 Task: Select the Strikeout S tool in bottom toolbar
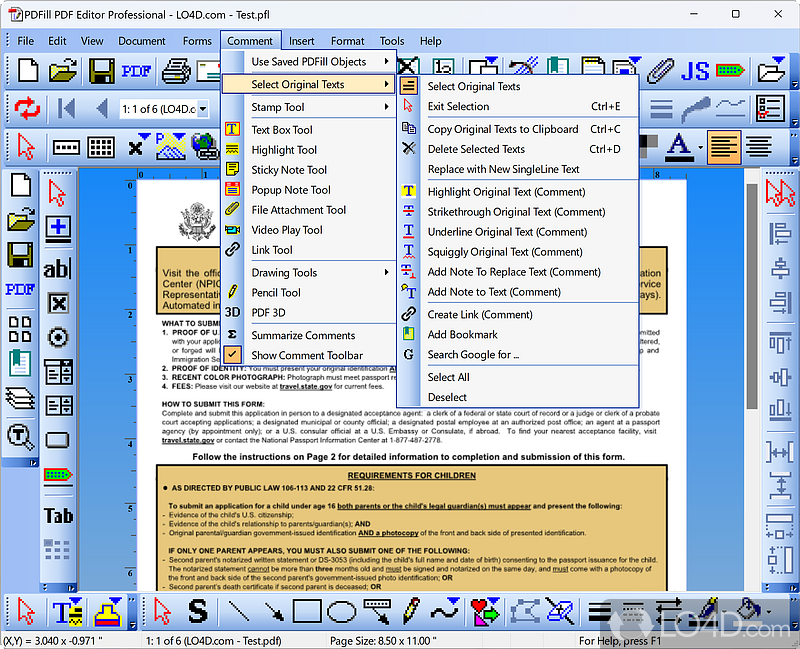(x=197, y=611)
